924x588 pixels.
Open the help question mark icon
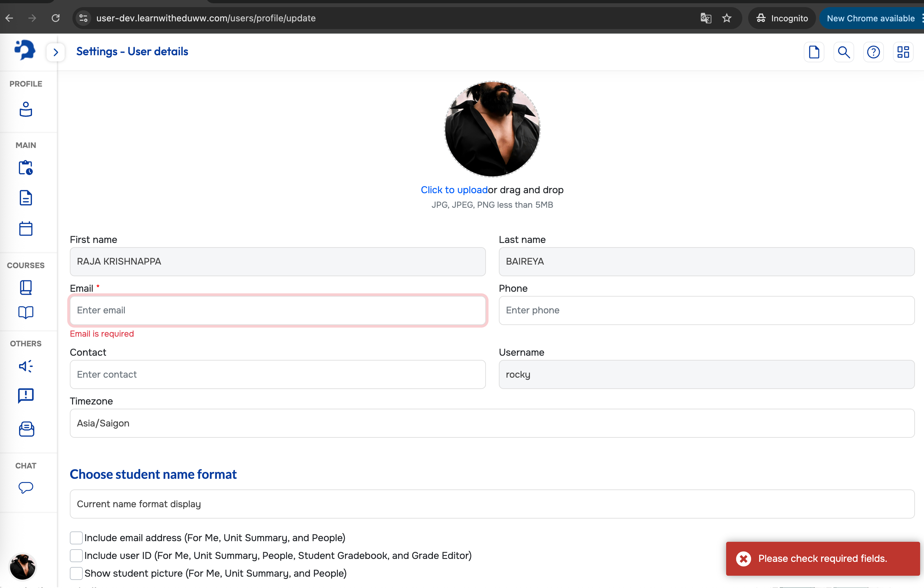click(x=873, y=52)
